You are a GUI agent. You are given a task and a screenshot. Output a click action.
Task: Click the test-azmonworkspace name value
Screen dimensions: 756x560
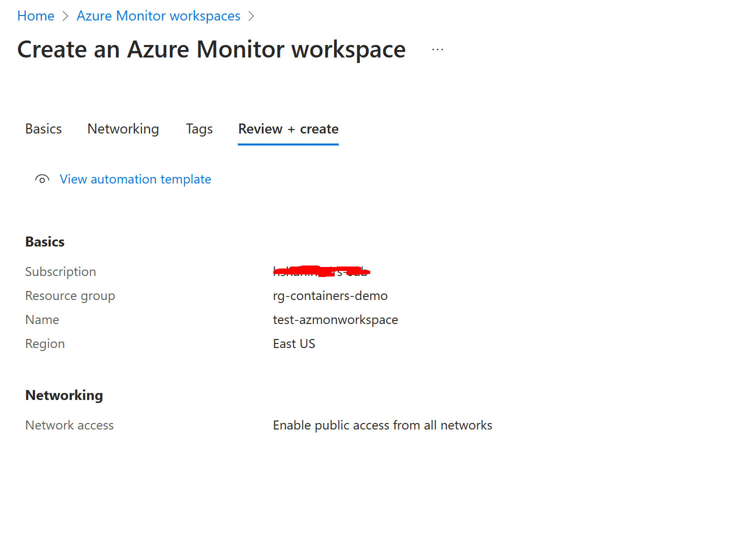[x=335, y=319]
